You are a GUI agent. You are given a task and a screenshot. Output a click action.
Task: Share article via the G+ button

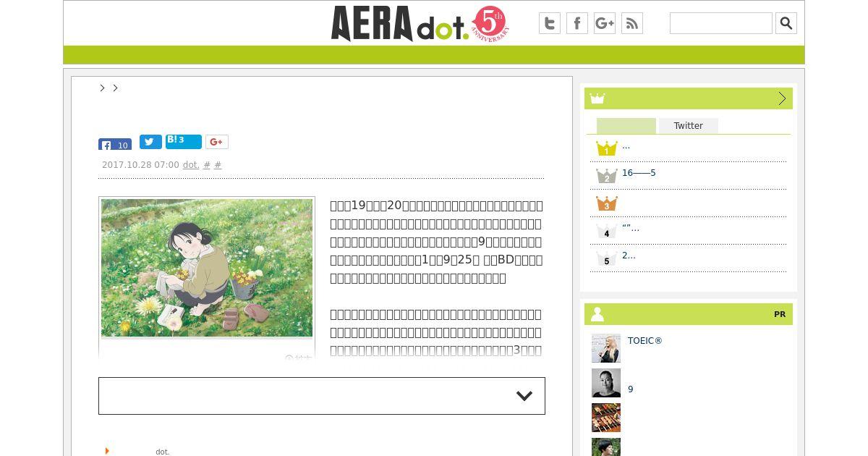click(x=217, y=142)
